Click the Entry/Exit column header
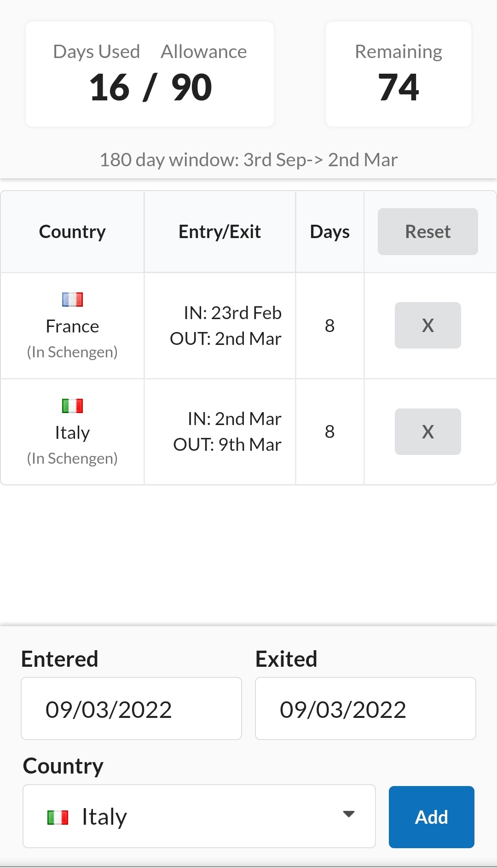The width and height of the screenshot is (497, 868). tap(220, 232)
